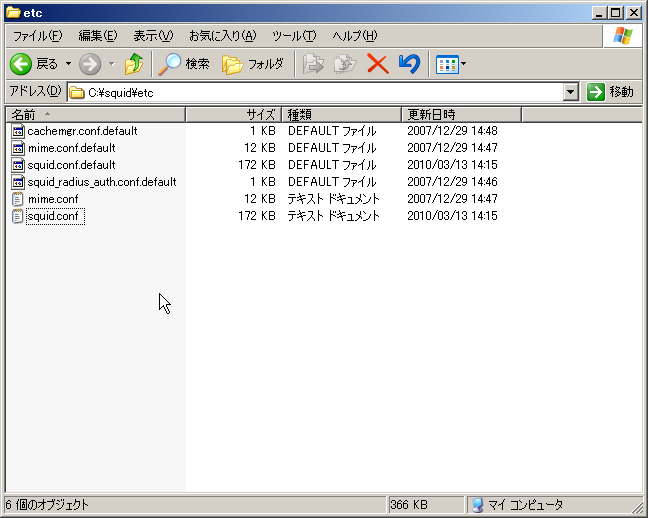Expand the address bar dropdown
The width and height of the screenshot is (648, 518).
570,92
